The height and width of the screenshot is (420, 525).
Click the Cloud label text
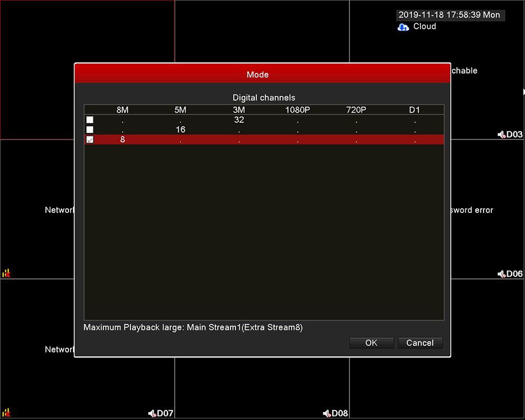click(x=424, y=26)
